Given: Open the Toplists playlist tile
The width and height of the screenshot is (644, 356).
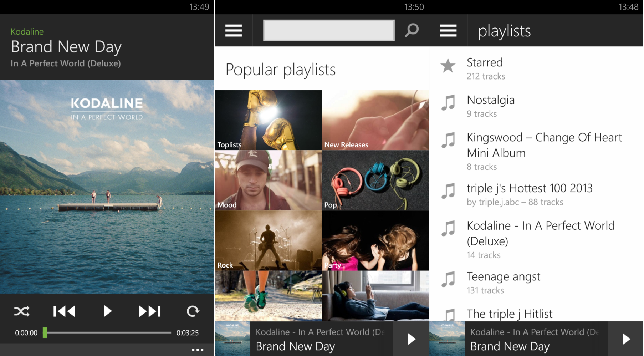Looking at the screenshot, I should 268,120.
